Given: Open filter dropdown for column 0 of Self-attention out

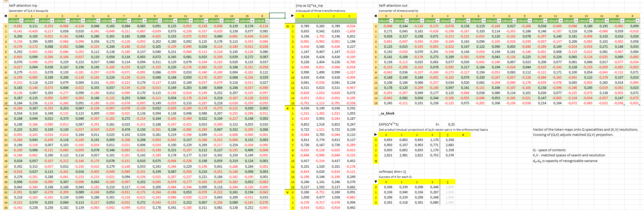Looking at the screenshot, I should click(392, 21).
